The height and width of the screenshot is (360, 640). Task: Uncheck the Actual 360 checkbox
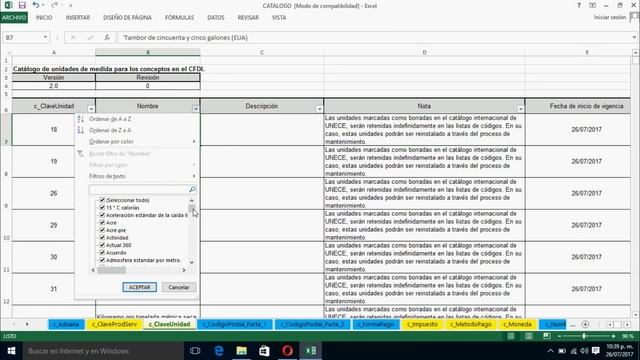(x=102, y=245)
